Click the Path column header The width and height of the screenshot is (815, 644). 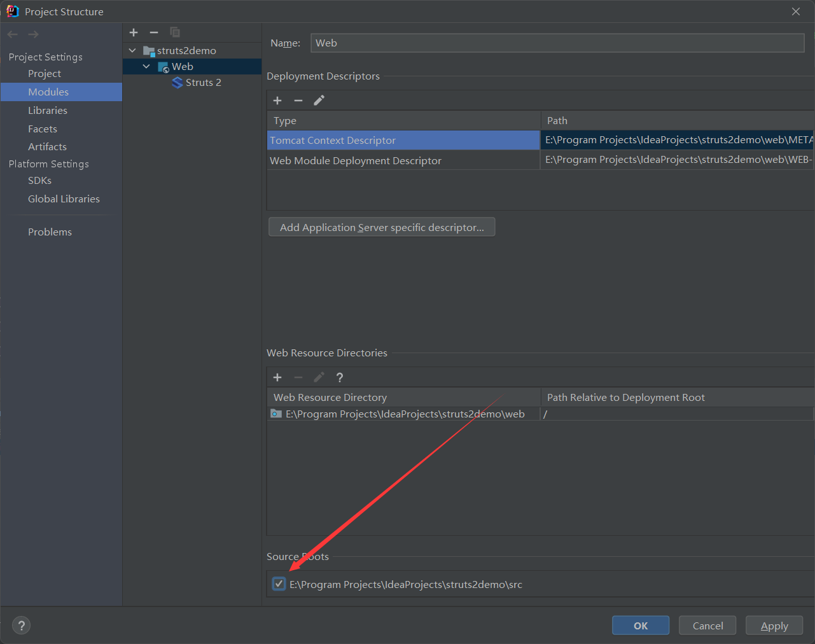point(678,120)
